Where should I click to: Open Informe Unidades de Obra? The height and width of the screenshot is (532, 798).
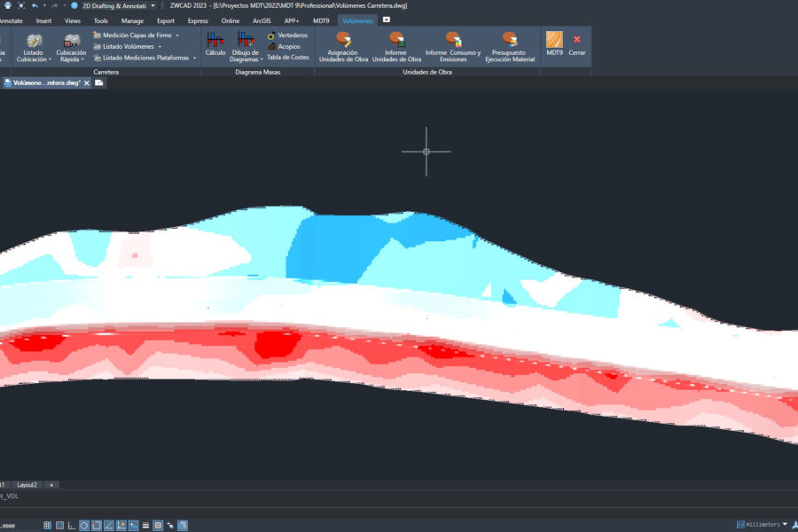[396, 47]
